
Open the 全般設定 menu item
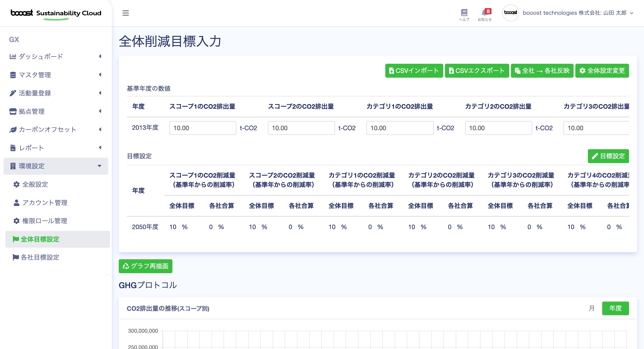point(57,184)
